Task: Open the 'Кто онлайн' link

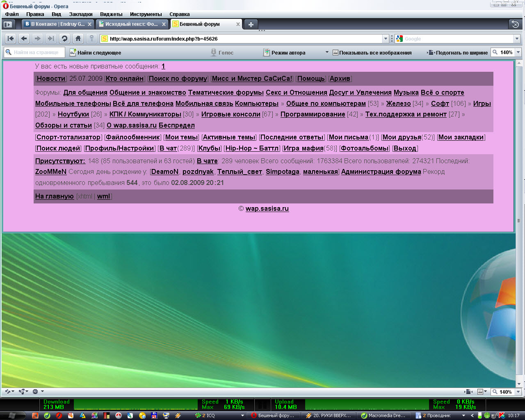Action: (125, 79)
